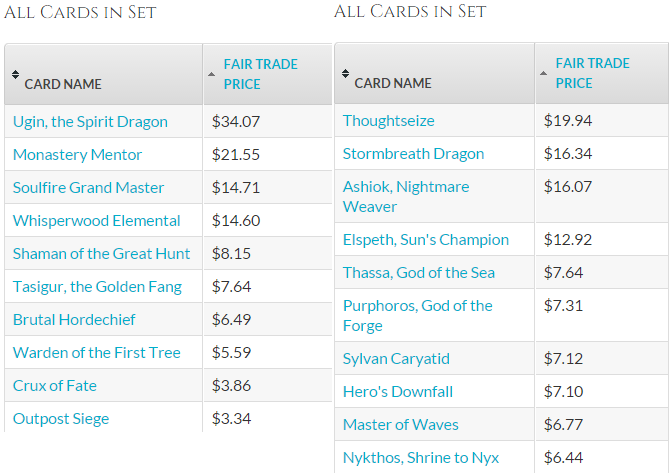Screen dimensions: 669x473
Task: Open Thoughtseize card link
Action: click(x=389, y=121)
